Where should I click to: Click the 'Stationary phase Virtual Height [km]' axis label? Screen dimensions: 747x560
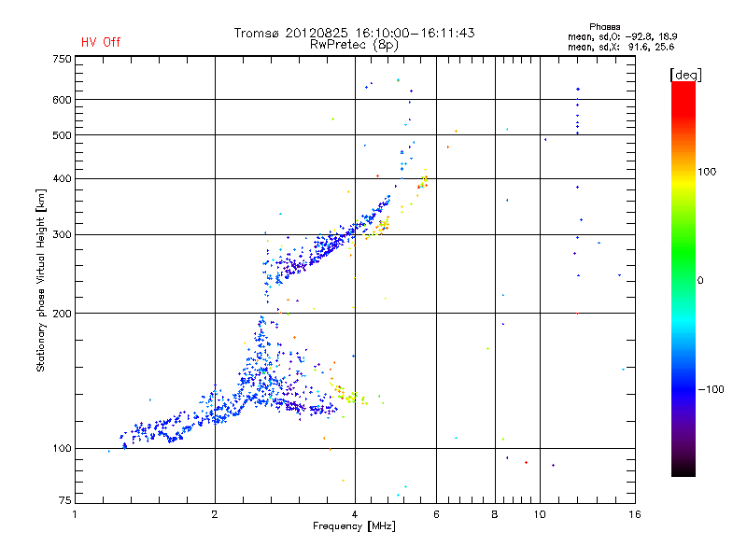point(41,281)
